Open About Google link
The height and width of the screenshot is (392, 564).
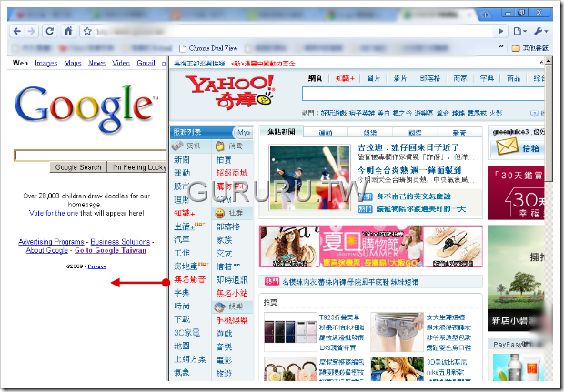(46, 250)
